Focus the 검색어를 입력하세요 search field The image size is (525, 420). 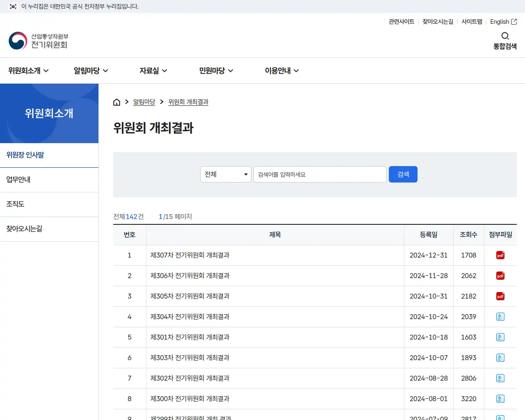tap(320, 174)
